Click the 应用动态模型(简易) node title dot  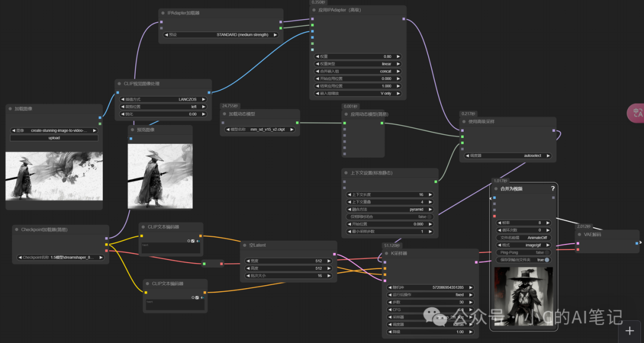346,114
